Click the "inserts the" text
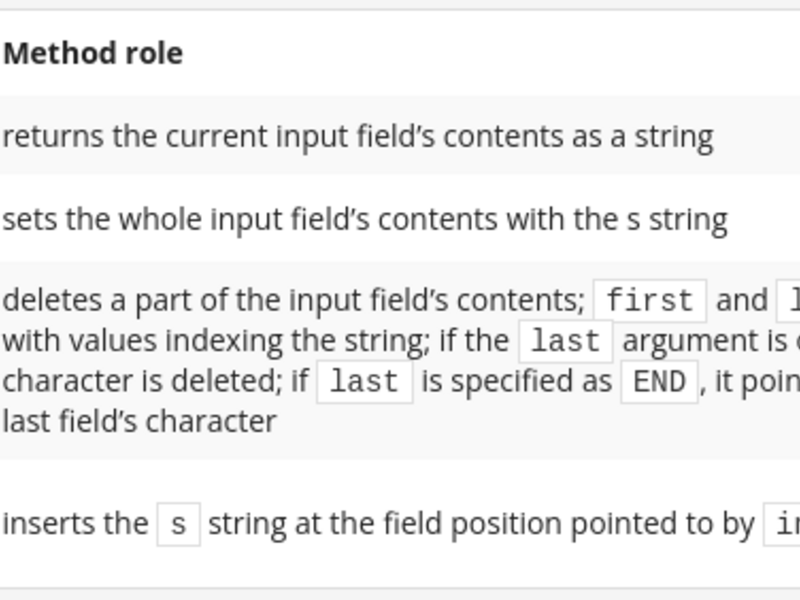 [x=76, y=524]
